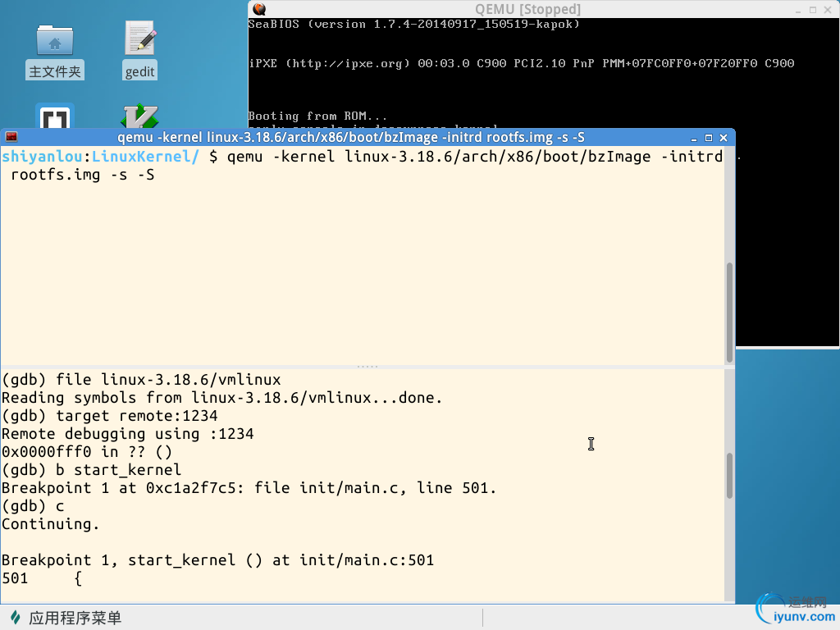Click the 'Remote debugging using :1234' line
The height and width of the screenshot is (630, 840).
(127, 434)
